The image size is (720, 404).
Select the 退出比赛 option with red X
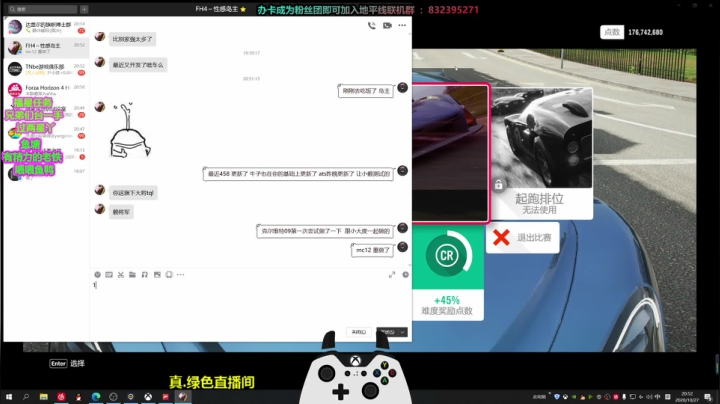tap(523, 237)
